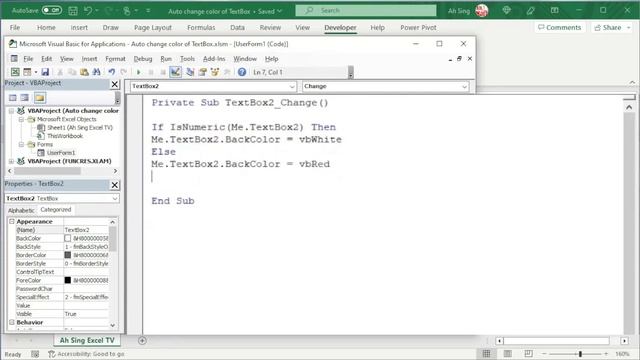The width and height of the screenshot is (640, 360).
Task: Click the Excel zoom slider handle
Action: (x=580, y=354)
